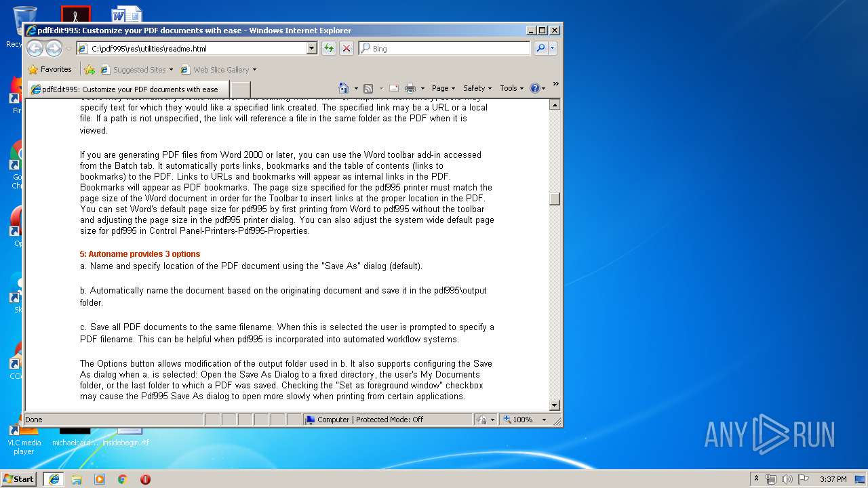Expand the Home button dropdown arrow
This screenshot has width=868, height=488.
(355, 88)
